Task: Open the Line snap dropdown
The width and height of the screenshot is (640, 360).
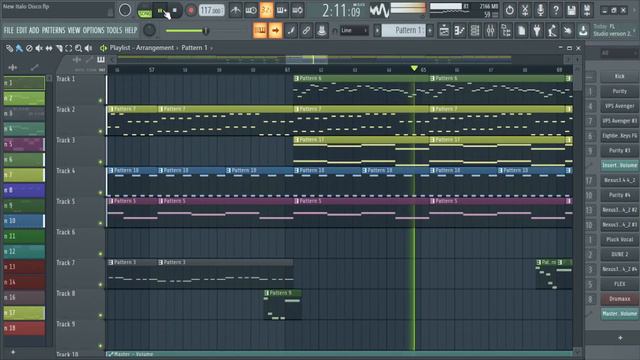Action: pos(354,31)
